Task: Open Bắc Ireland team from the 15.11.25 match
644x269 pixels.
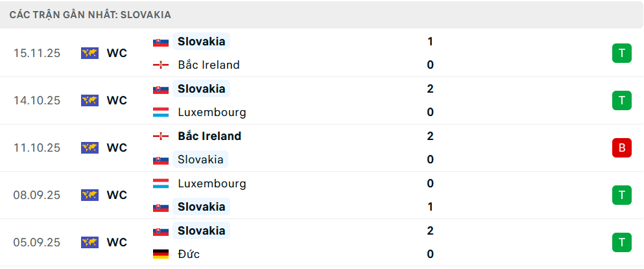Action: click(x=208, y=65)
